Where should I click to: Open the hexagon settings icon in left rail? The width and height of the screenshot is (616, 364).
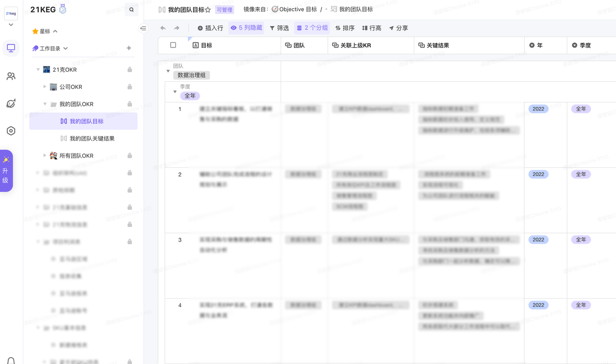pos(11,131)
